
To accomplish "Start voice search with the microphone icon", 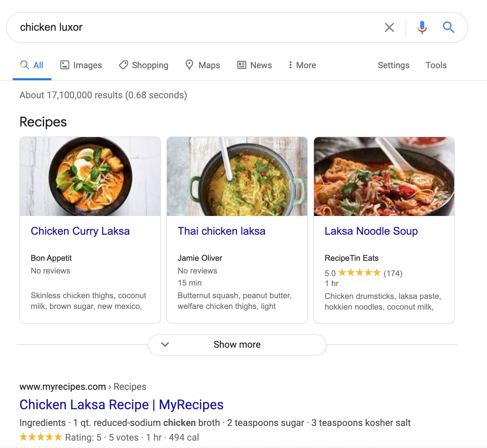I will [x=422, y=27].
